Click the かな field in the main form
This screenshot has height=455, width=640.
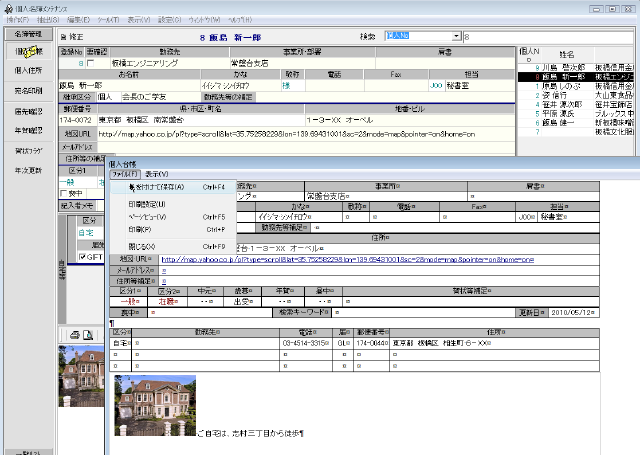pos(240,86)
